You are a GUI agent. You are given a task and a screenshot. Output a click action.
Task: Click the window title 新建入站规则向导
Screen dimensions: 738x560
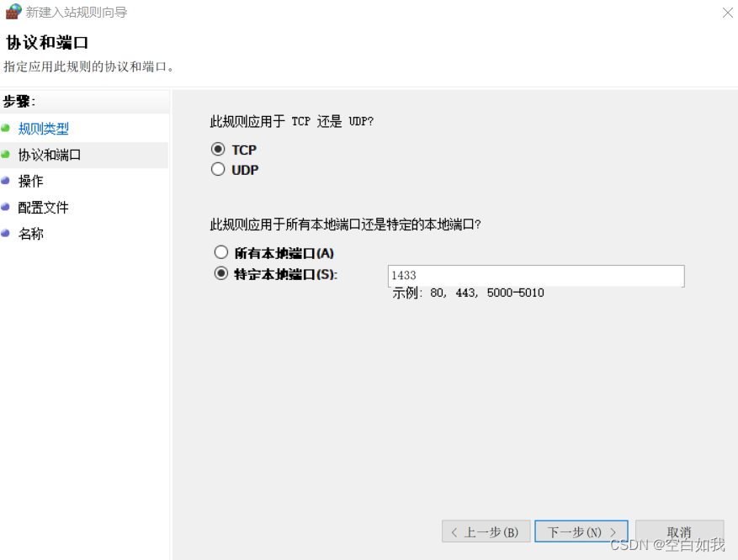coord(77,13)
